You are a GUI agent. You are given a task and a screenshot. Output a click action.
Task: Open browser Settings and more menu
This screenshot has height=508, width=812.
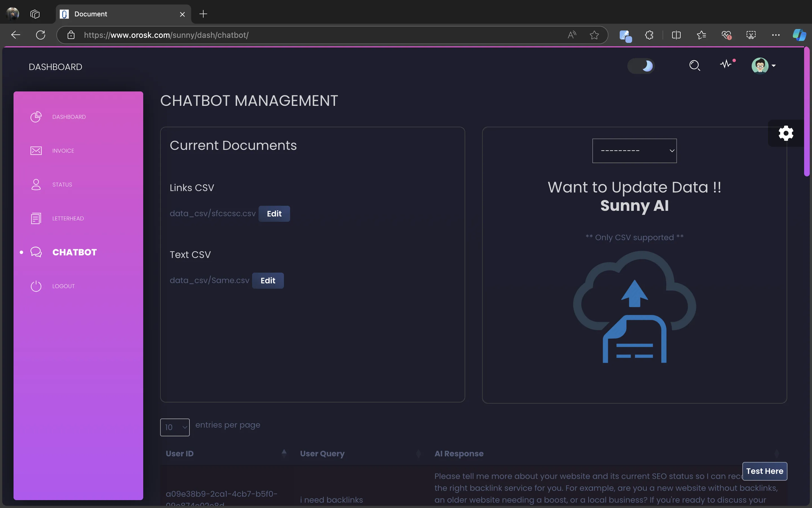pyautogui.click(x=776, y=35)
